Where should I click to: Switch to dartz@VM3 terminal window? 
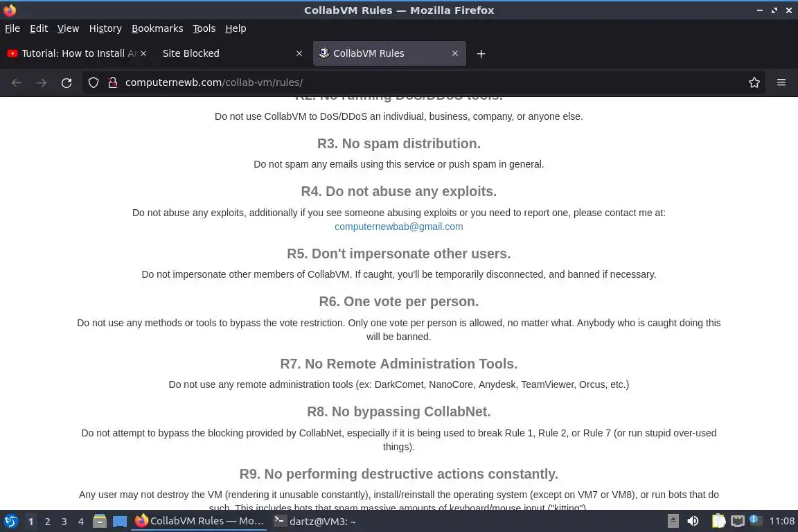314,522
